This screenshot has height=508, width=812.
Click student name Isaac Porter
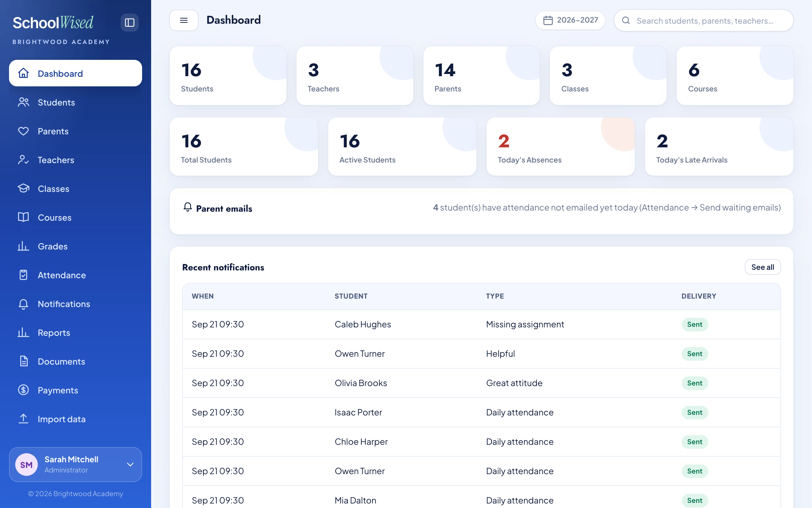[x=358, y=412]
